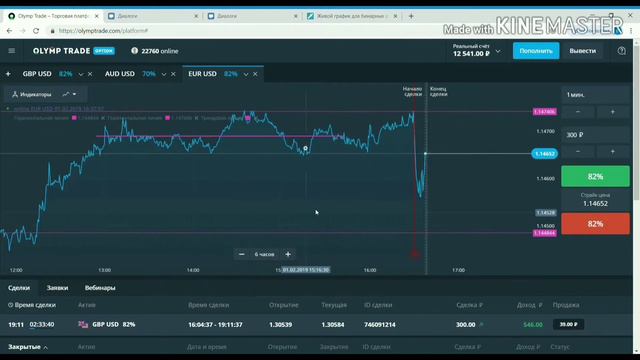Click the Пополнить deposit button
This screenshot has height=360, width=640.
536,51
